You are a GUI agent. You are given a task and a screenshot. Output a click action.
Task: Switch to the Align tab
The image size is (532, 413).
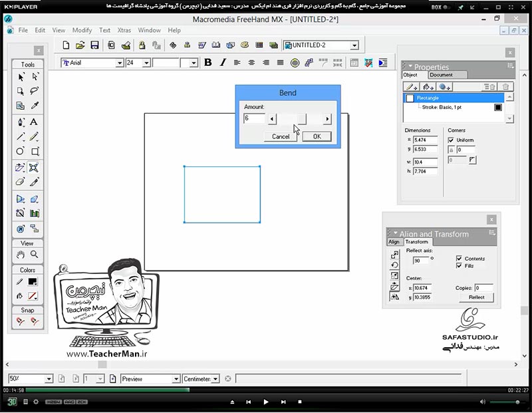(x=394, y=242)
